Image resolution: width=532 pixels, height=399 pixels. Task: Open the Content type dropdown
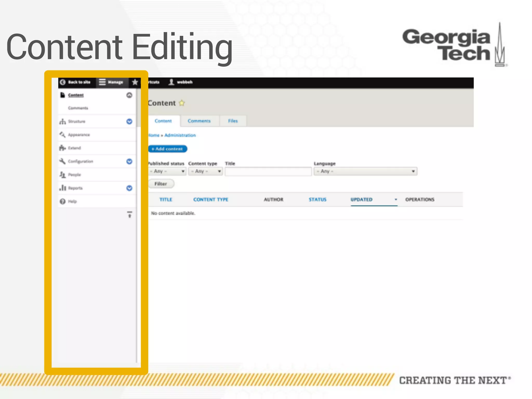205,171
